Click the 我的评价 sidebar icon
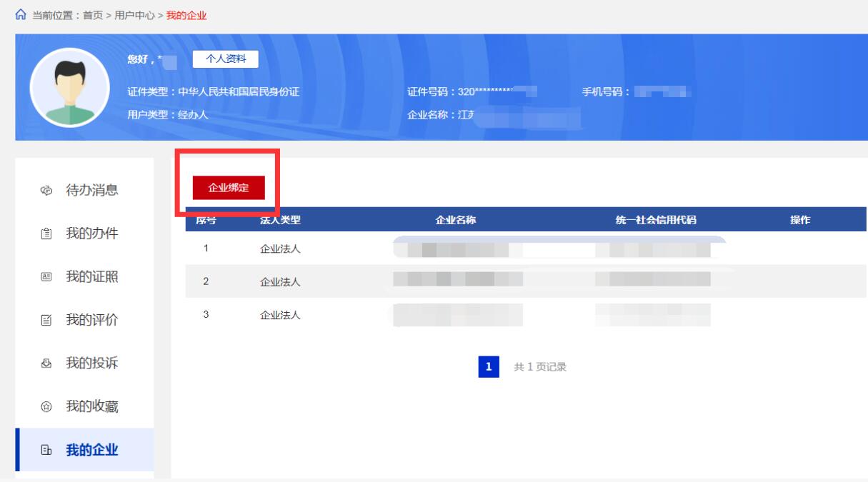This screenshot has height=482, width=868. click(43, 321)
